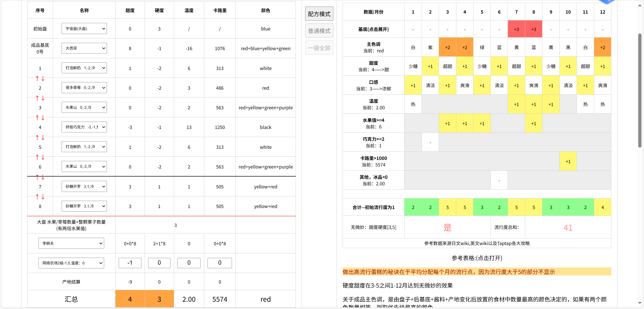Open the 宇宙盘(大盘) plate dropdown
Viewport: 644px width, 309px height.
(84, 29)
